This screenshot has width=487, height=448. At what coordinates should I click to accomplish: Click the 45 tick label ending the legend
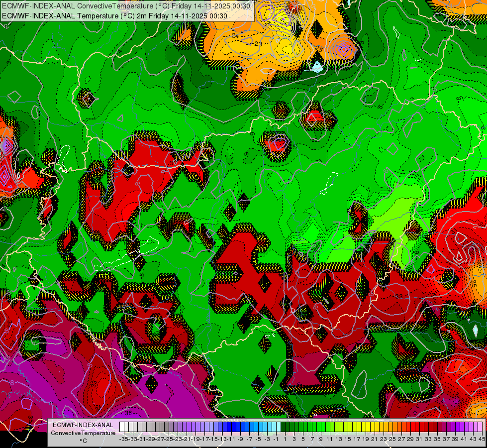(482, 439)
